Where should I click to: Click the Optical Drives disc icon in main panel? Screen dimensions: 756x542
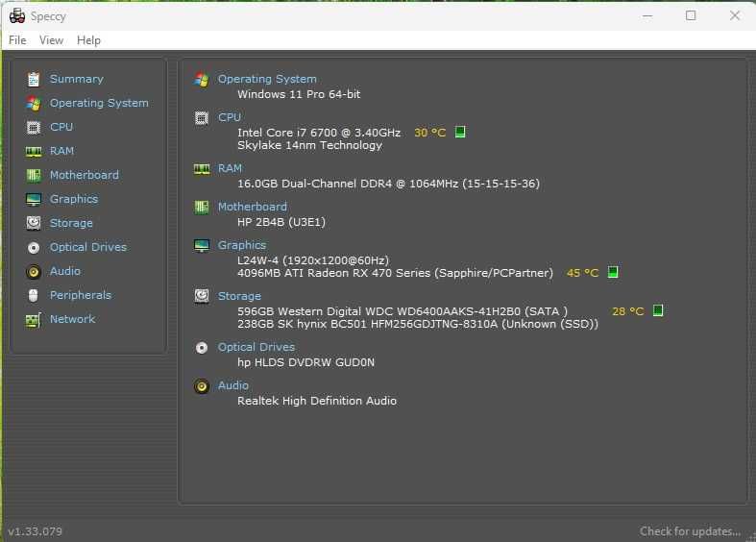point(202,348)
